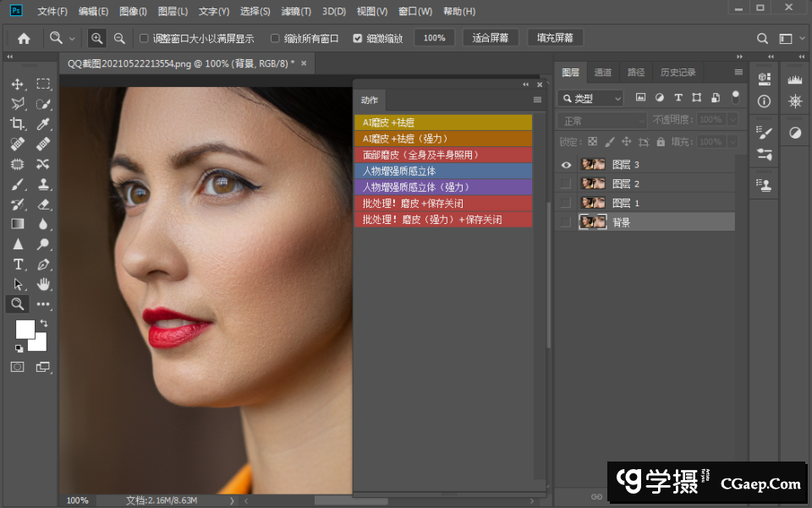Open the blend mode 正常 dropdown

click(602, 121)
